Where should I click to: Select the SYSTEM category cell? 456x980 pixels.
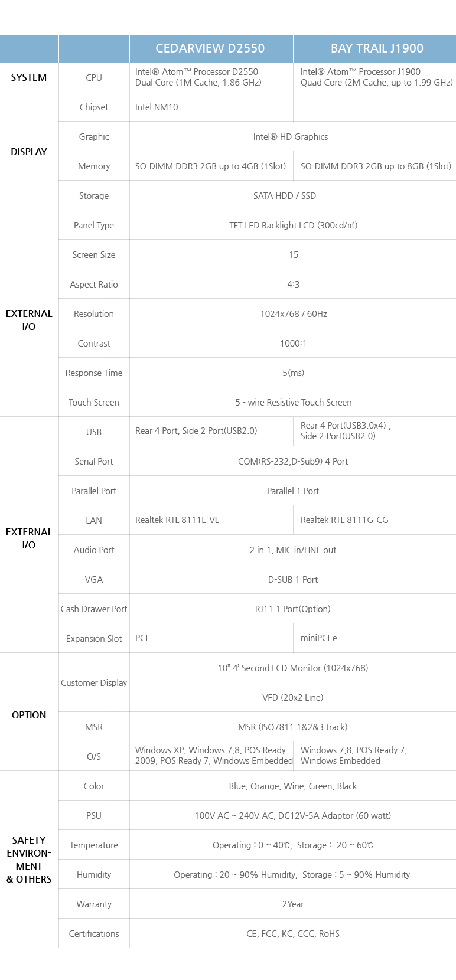coord(29,77)
